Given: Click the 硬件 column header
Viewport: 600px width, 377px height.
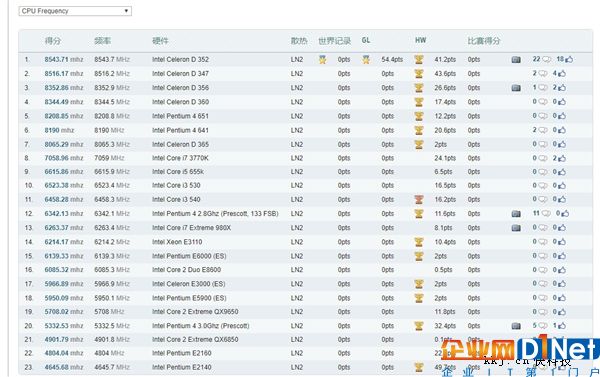Looking at the screenshot, I should pyautogui.click(x=160, y=41).
